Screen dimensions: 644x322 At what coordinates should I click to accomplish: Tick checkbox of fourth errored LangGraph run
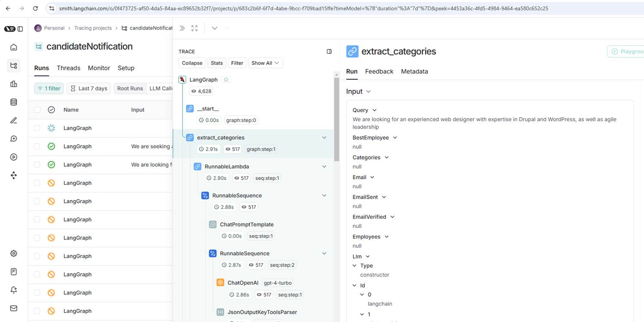(37, 238)
